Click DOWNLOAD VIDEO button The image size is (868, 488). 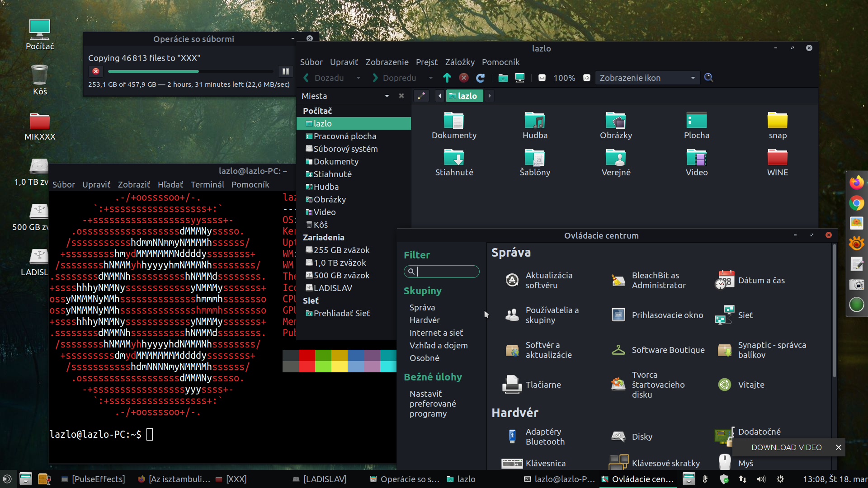point(786,447)
